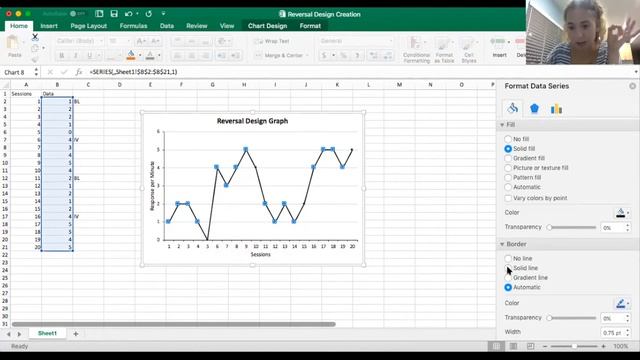The width and height of the screenshot is (640, 360).
Task: Open the Fill Color dropdown in pane
Action: [628, 213]
